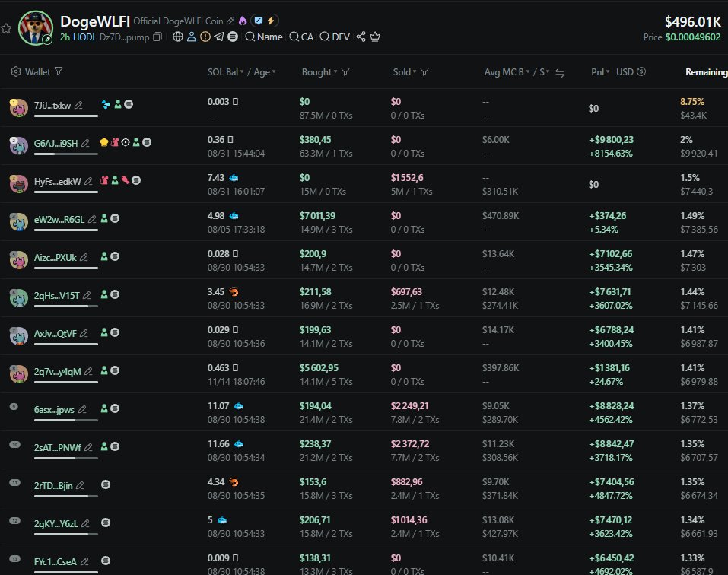Filter the Bought column
Image resolution: width=728 pixels, height=575 pixels.
coord(345,72)
